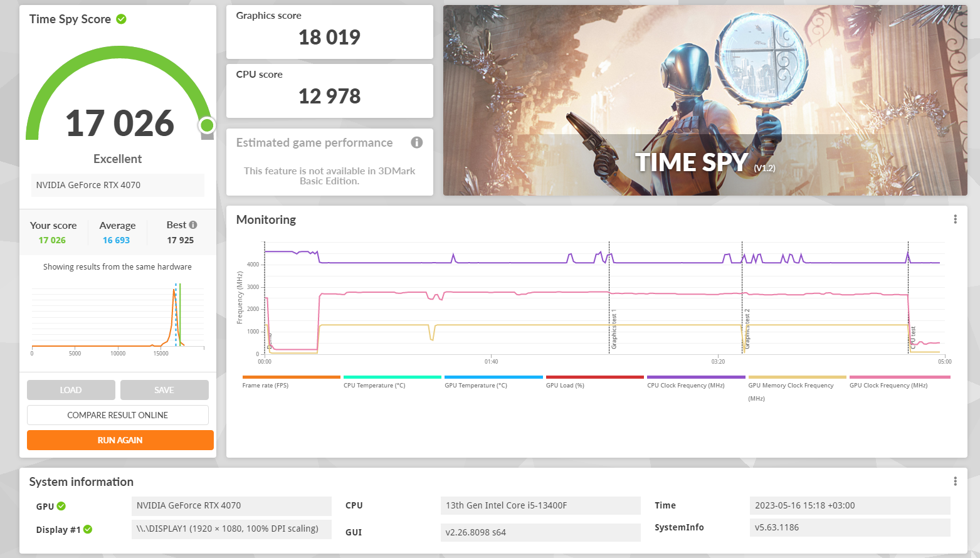Viewport: 980px width, 558px height.
Task: Click the SAVE button
Action: (164, 390)
